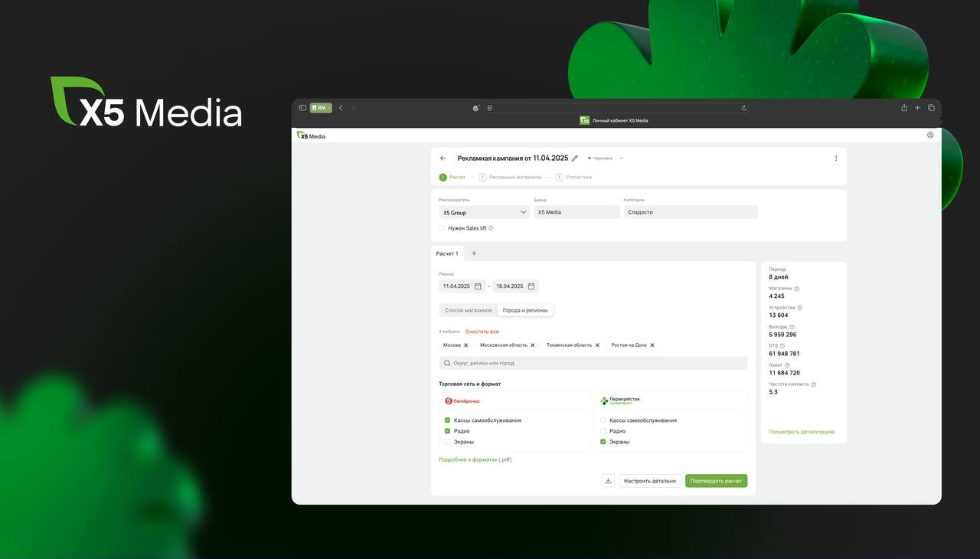Switch to Список магазинов mode

[x=469, y=310]
